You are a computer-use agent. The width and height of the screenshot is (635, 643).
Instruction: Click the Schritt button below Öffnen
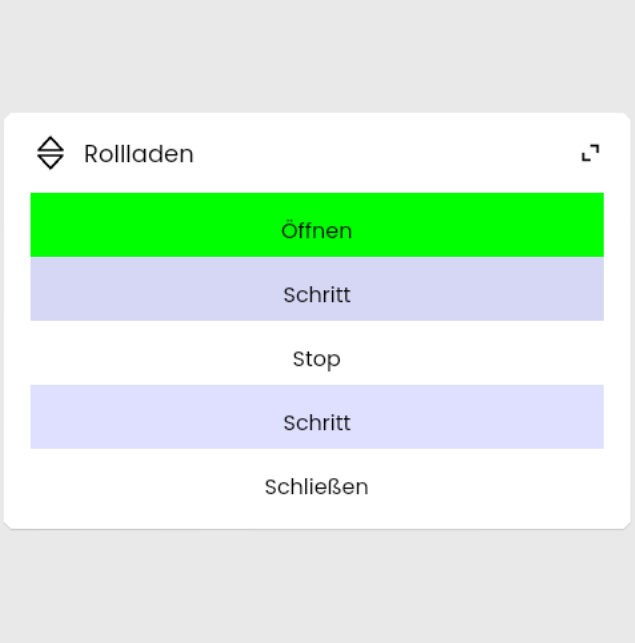tap(317, 295)
